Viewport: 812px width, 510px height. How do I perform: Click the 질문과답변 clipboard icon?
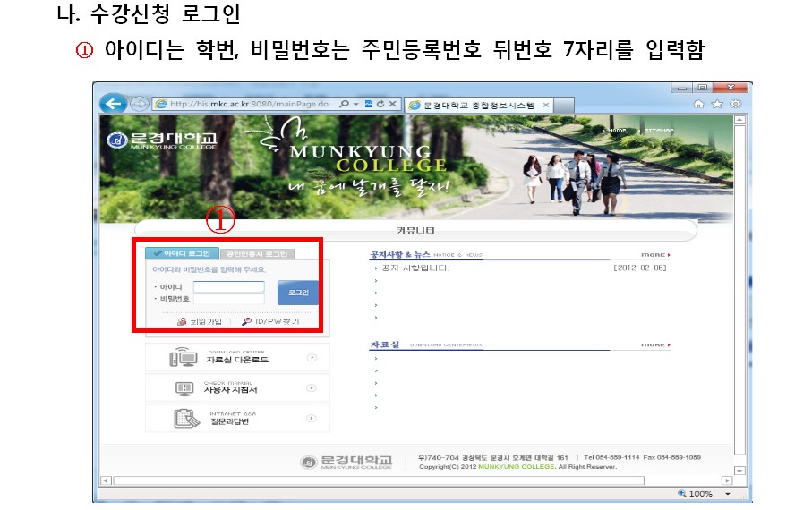click(186, 419)
